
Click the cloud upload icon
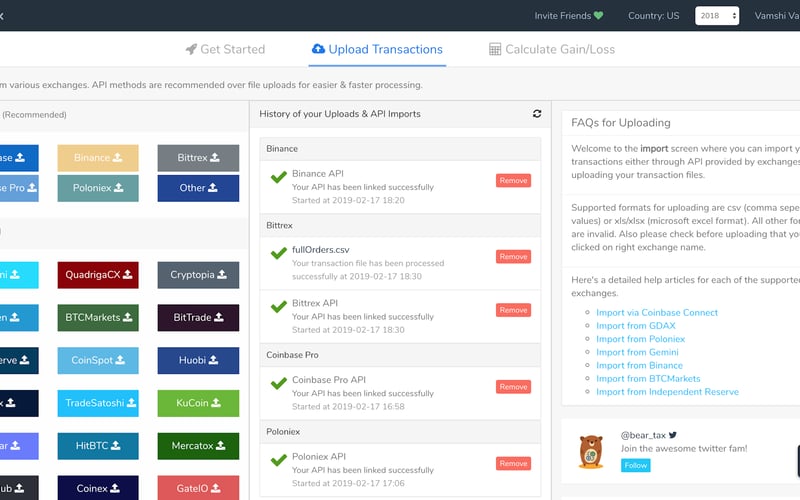[x=318, y=49]
